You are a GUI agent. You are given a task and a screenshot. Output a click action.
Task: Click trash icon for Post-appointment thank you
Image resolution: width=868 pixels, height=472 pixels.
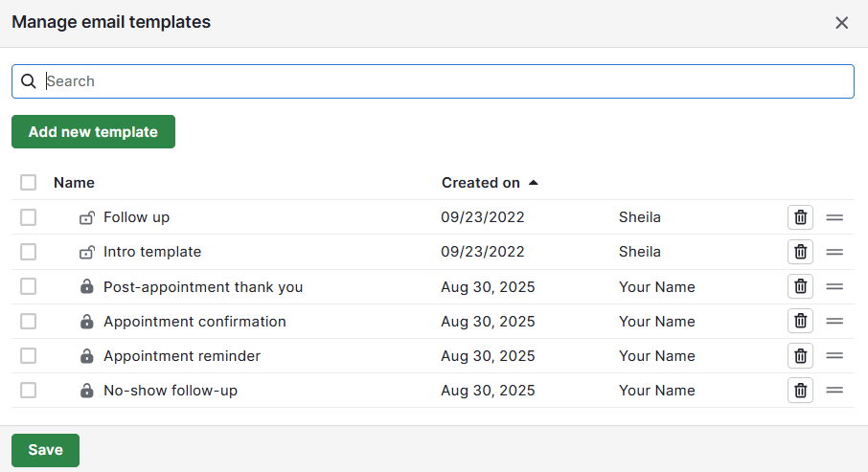pos(801,286)
